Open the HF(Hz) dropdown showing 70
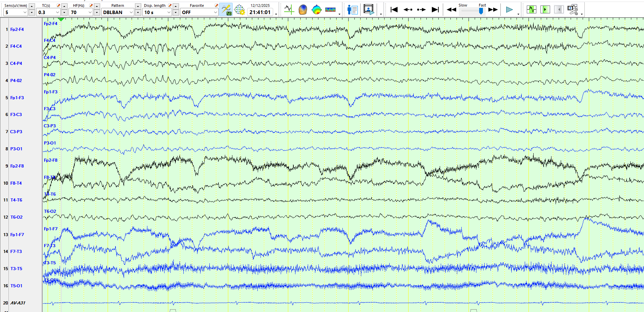Screen dimensions: 644x312 click(x=81, y=12)
